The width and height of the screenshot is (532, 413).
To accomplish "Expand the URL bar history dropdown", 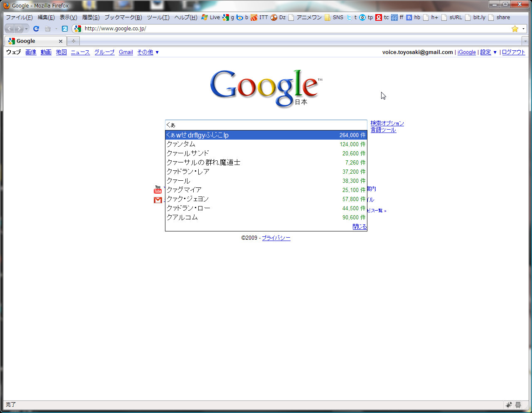I will (523, 29).
